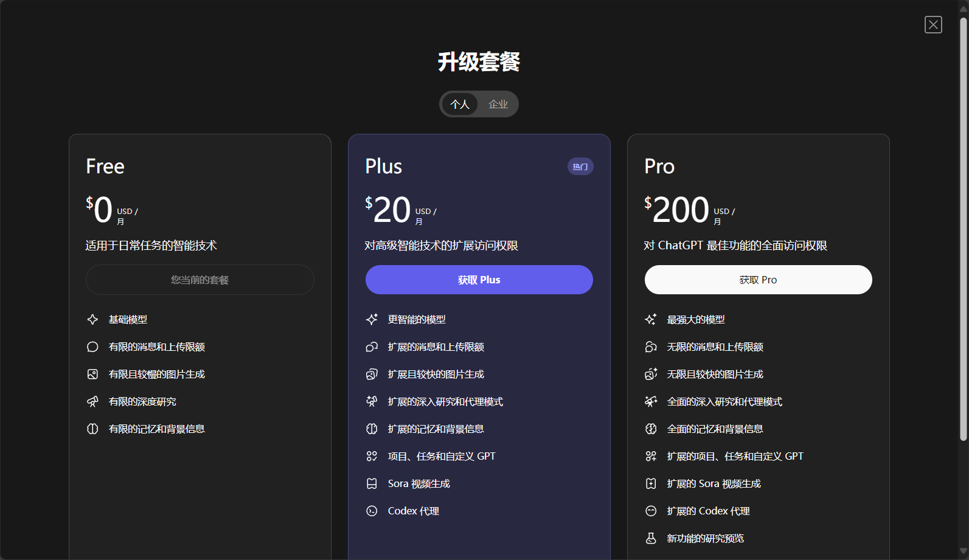Click the brain icon beside 有限的记忆和背景信息
This screenshot has height=560, width=969.
[92, 429]
